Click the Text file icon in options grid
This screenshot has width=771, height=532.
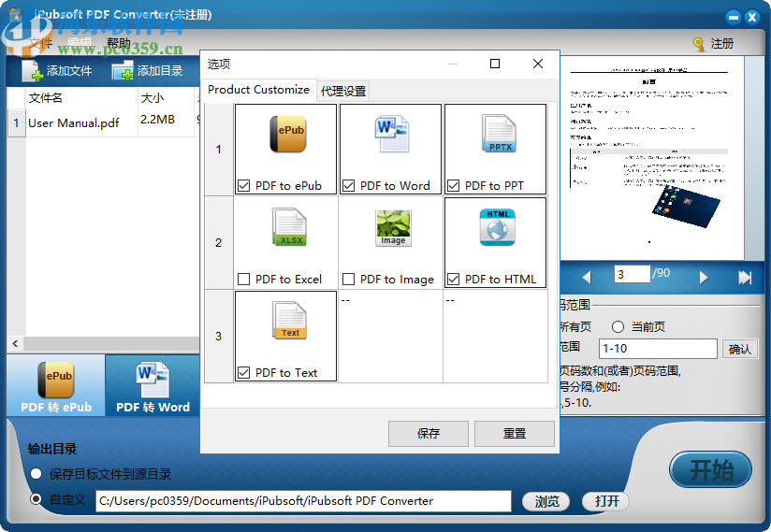click(x=290, y=321)
